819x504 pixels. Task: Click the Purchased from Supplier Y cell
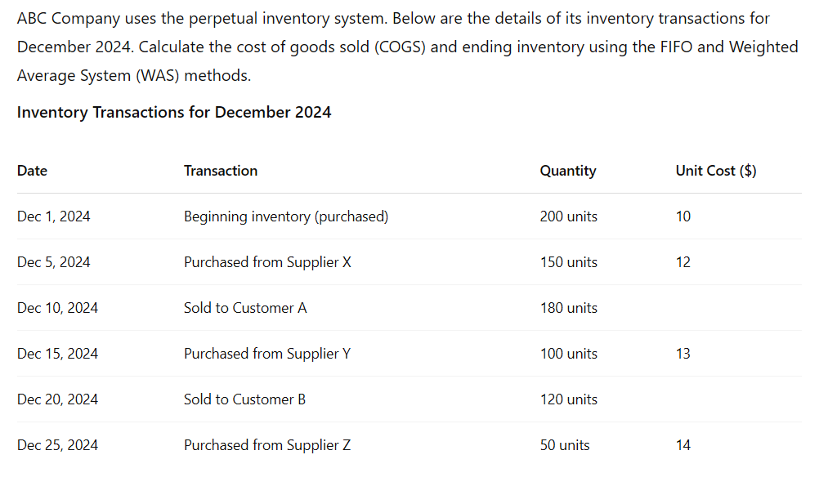[x=267, y=354]
